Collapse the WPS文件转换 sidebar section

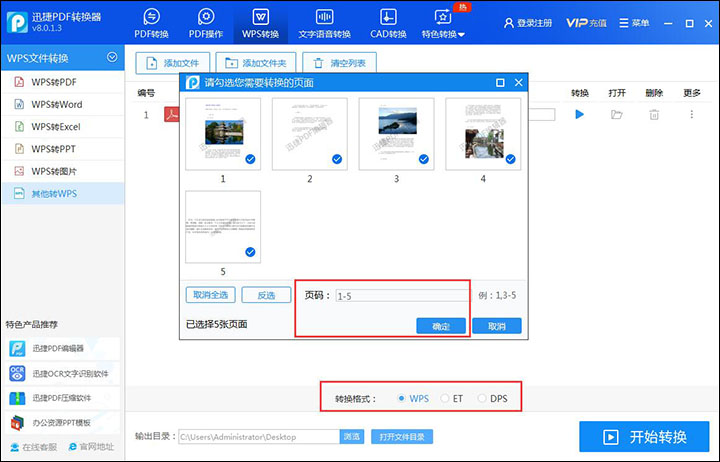112,57
